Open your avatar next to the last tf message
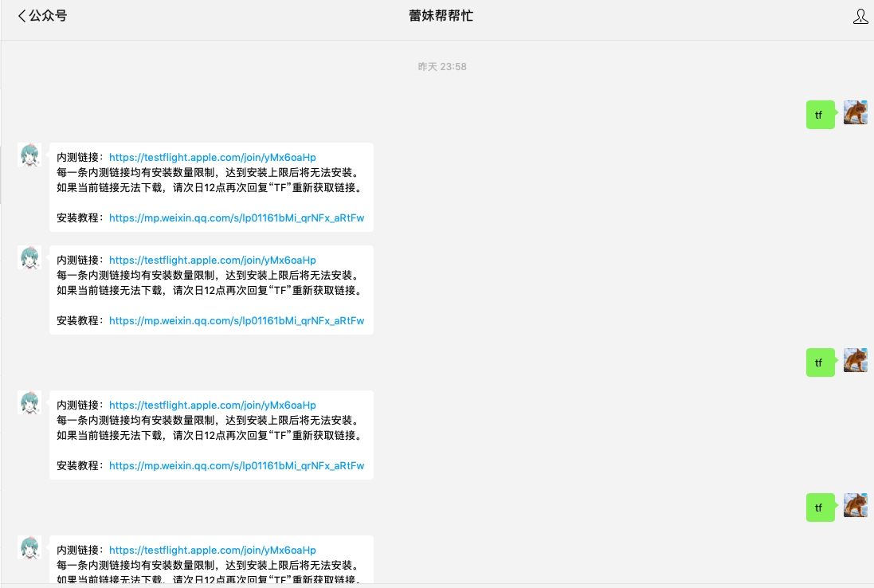The height and width of the screenshot is (588, 874). coord(854,504)
